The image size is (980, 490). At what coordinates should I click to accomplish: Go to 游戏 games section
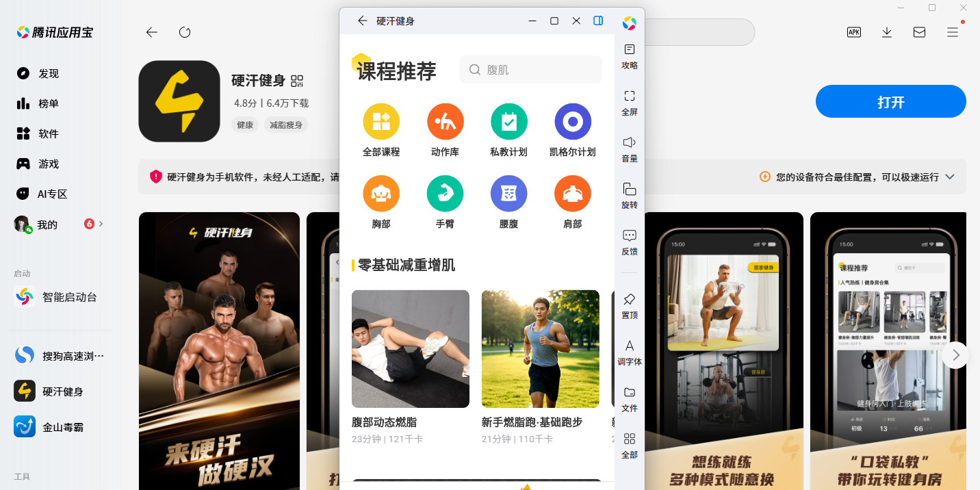(38, 164)
